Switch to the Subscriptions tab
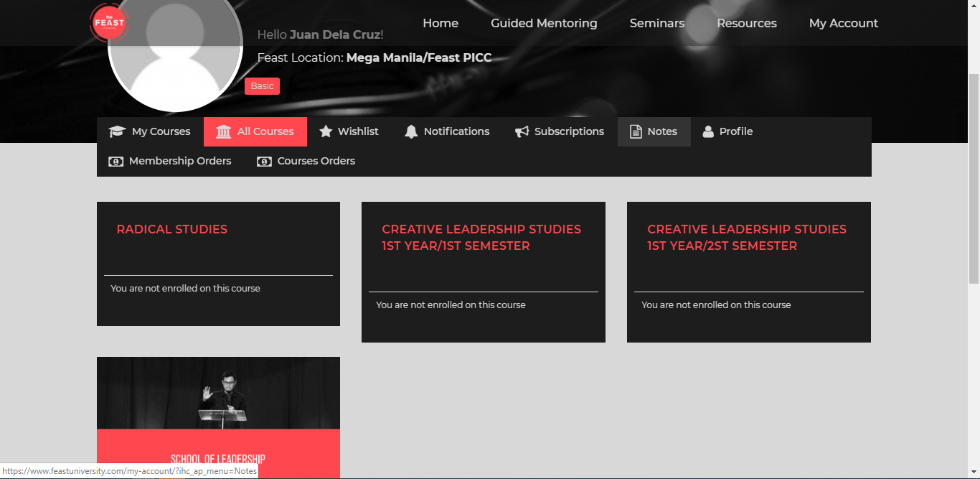 (x=560, y=131)
